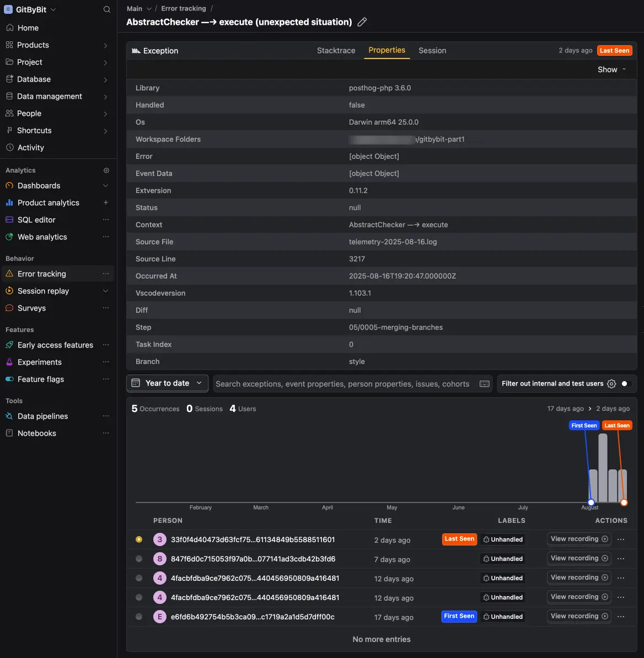Click Error tracking breadcrumb link
The height and width of the screenshot is (658, 644).
point(184,8)
